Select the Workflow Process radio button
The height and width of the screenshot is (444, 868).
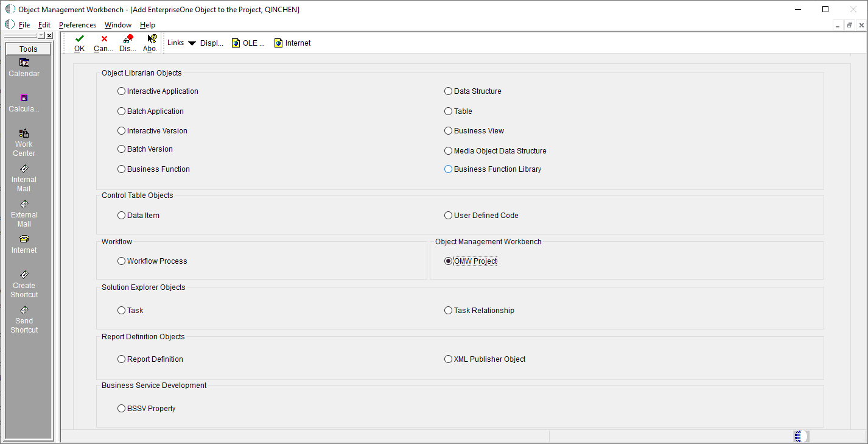point(121,261)
